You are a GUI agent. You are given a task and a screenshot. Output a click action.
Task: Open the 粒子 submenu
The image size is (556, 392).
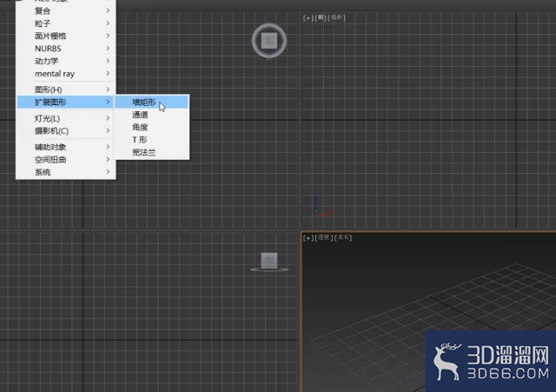pyautogui.click(x=66, y=23)
